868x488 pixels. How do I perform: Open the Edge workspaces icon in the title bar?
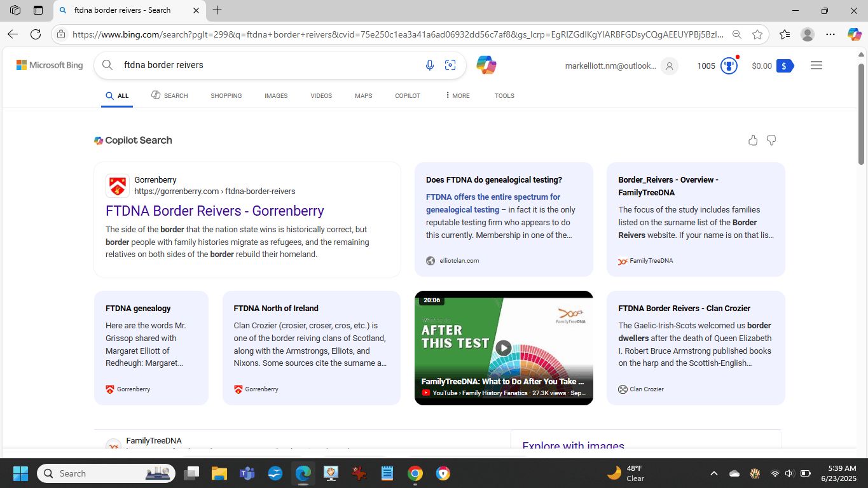(x=15, y=10)
